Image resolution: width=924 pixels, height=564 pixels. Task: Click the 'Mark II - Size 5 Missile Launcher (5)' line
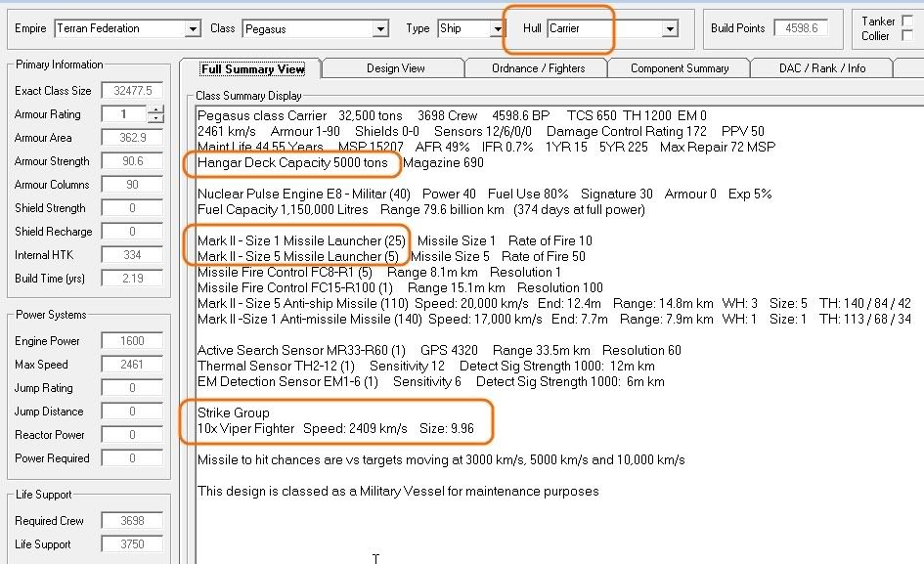[391, 256]
